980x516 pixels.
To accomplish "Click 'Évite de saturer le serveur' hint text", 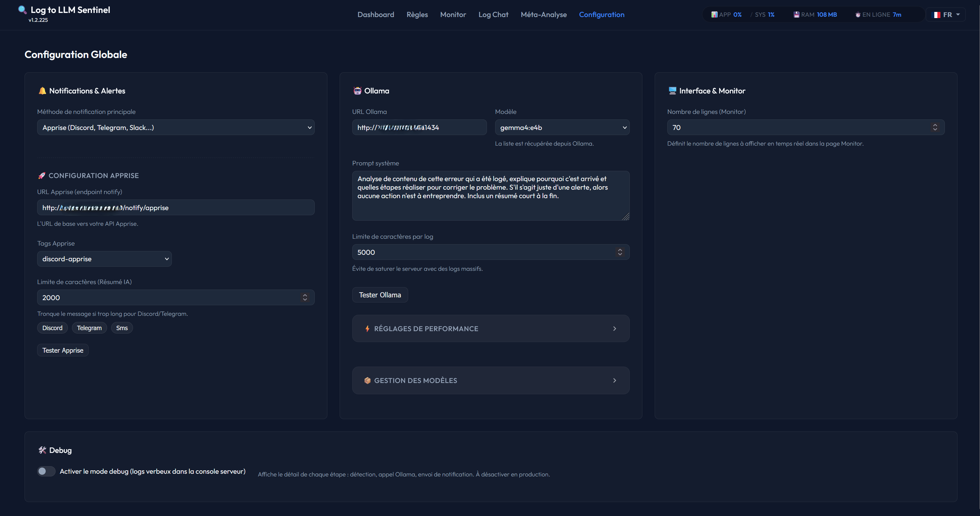I will pos(417,269).
